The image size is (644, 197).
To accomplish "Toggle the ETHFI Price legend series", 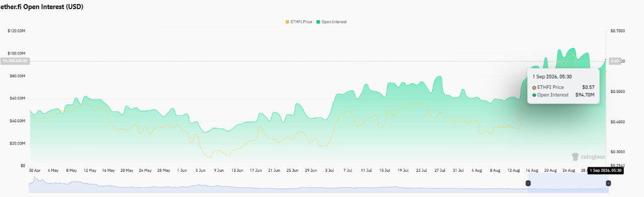I will click(x=299, y=22).
